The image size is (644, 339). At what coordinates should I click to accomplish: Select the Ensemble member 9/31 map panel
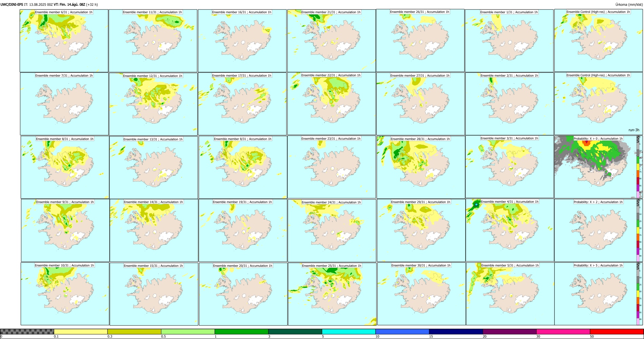coord(65,231)
